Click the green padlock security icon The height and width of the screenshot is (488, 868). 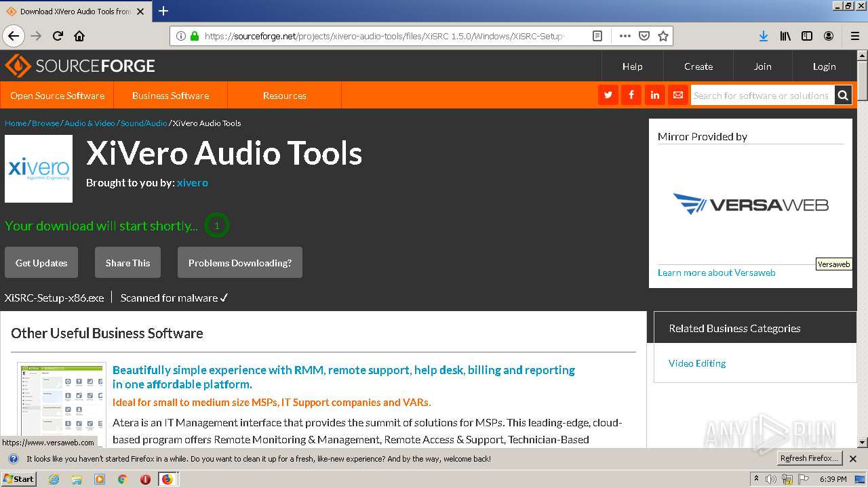coord(195,36)
